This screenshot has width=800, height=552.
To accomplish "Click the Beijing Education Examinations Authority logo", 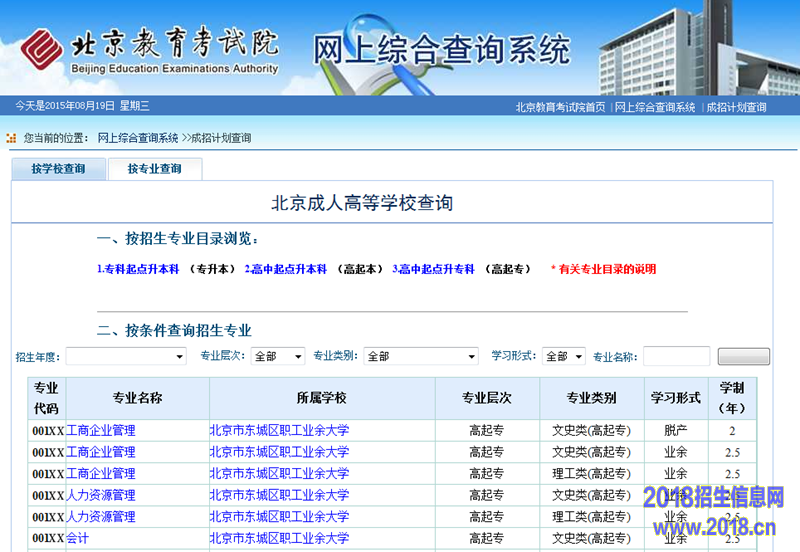I will pos(150,47).
